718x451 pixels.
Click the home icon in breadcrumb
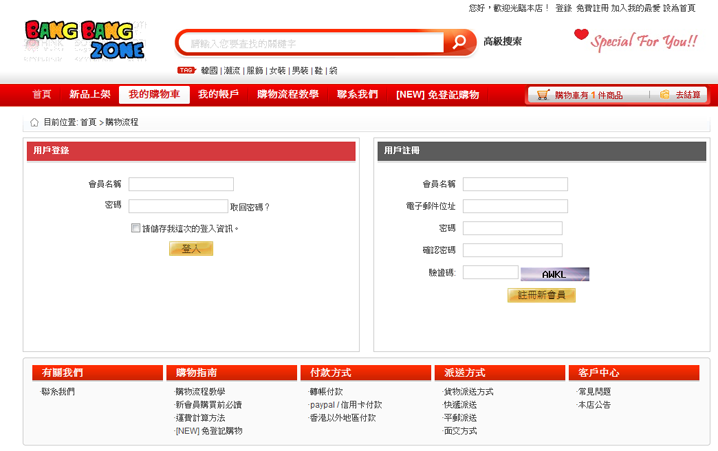coord(35,122)
